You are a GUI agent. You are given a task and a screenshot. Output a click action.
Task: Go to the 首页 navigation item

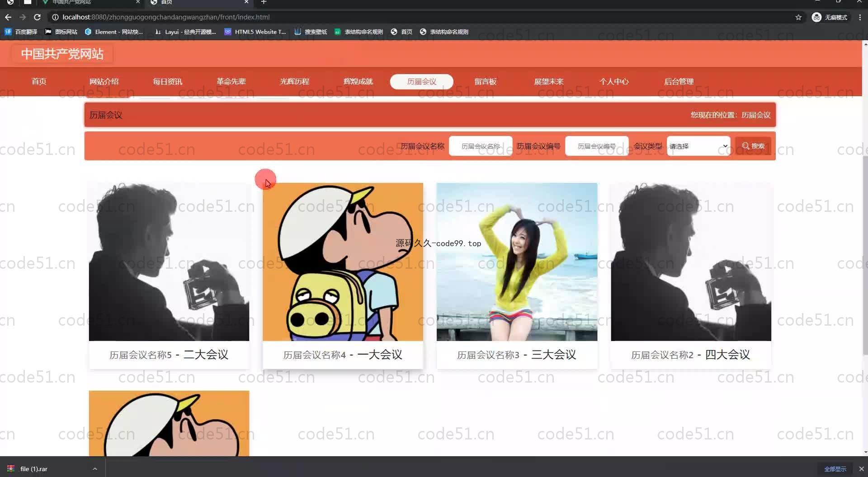(x=39, y=81)
